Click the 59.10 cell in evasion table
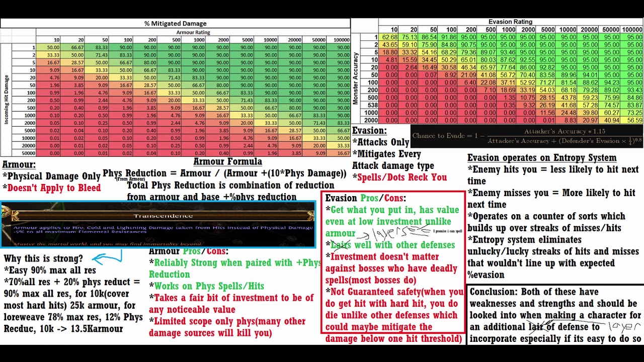This screenshot has height=362, width=644. 410,45
